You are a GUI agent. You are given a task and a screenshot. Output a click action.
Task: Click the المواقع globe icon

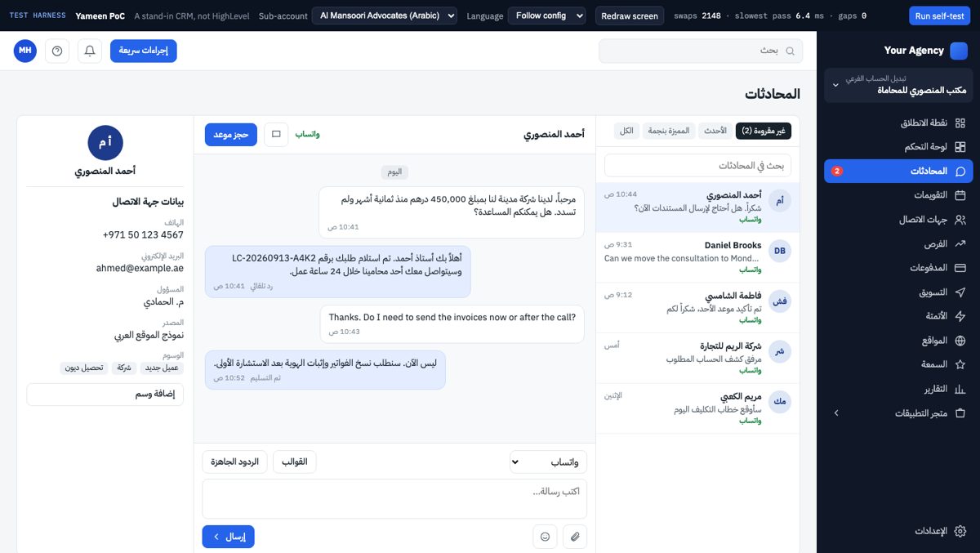point(960,341)
